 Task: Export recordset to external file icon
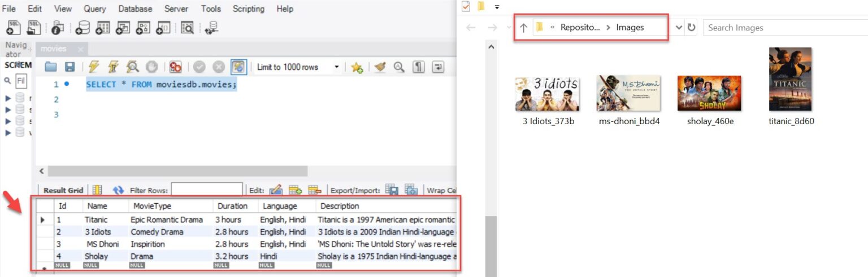point(392,191)
